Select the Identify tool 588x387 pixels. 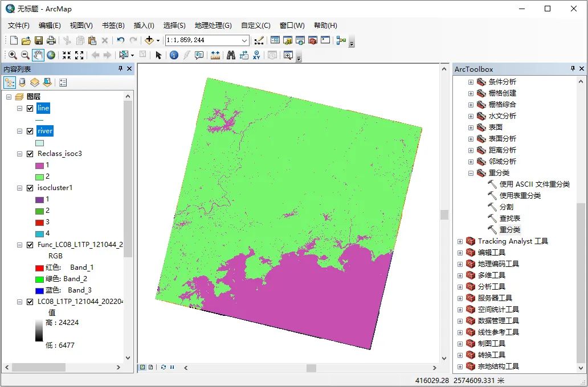click(174, 55)
